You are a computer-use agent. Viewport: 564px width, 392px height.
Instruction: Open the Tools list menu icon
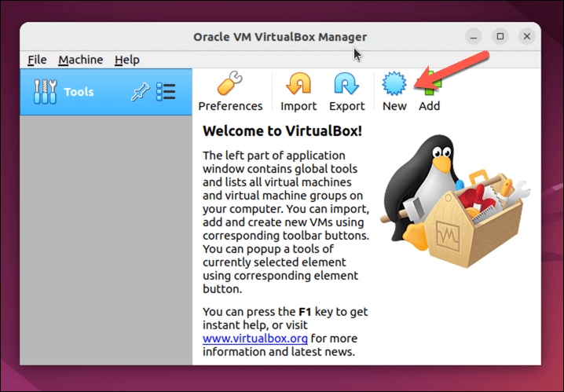pos(166,92)
